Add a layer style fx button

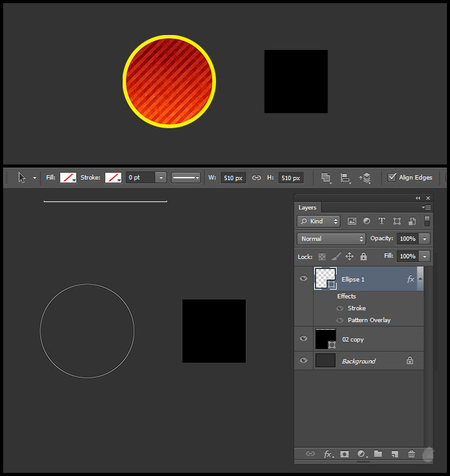pos(328,454)
